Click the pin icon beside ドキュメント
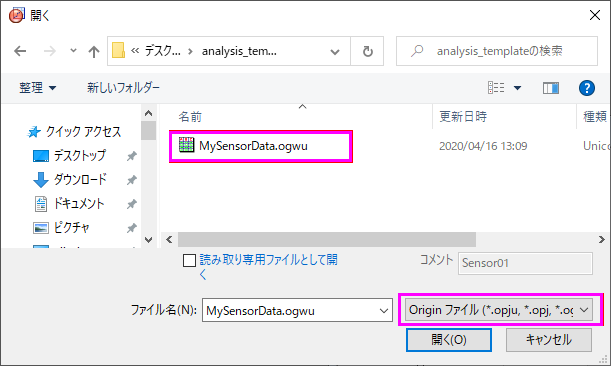 pyautogui.click(x=132, y=204)
